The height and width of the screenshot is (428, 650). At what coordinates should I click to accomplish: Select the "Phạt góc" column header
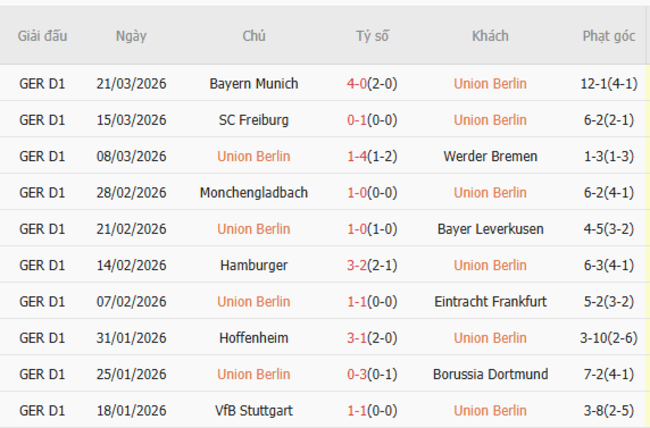pyautogui.click(x=608, y=36)
